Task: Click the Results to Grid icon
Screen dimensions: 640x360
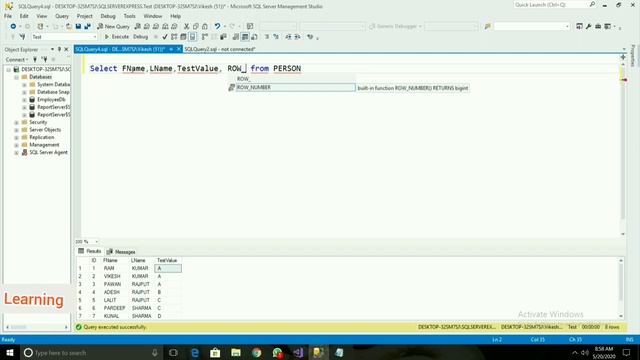Action: click(x=244, y=37)
